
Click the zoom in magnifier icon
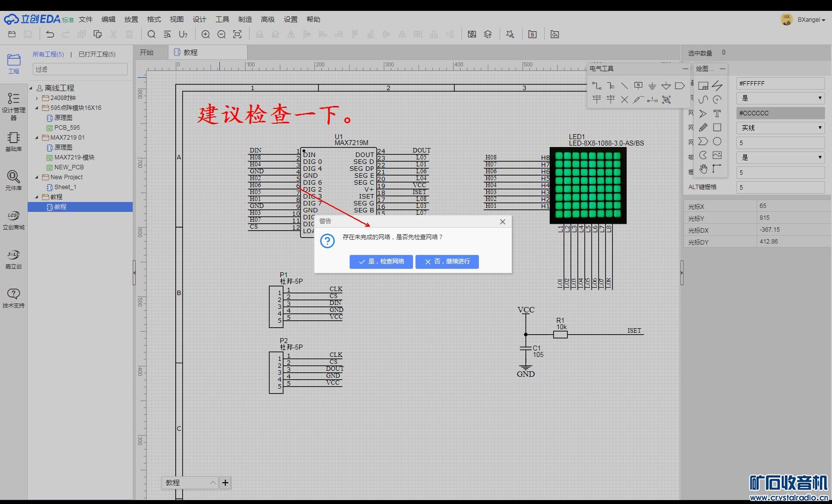coord(206,34)
